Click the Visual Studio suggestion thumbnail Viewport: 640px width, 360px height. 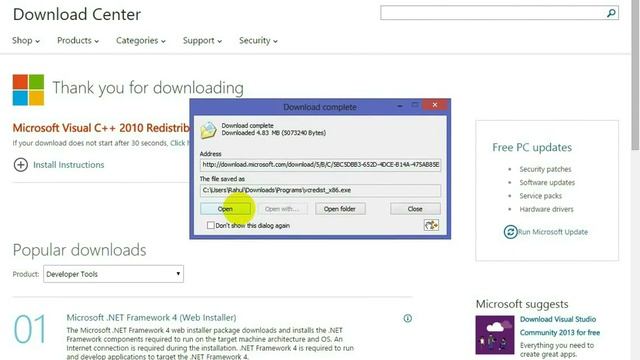[x=495, y=335]
